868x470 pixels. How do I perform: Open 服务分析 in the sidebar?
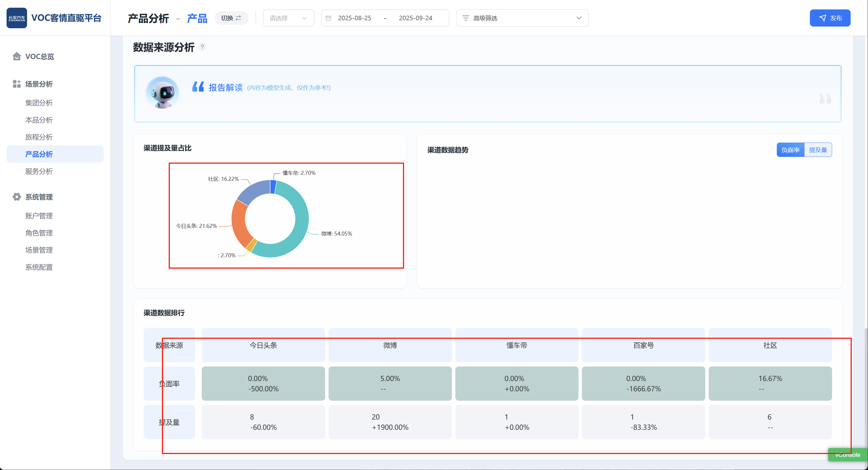(39, 171)
